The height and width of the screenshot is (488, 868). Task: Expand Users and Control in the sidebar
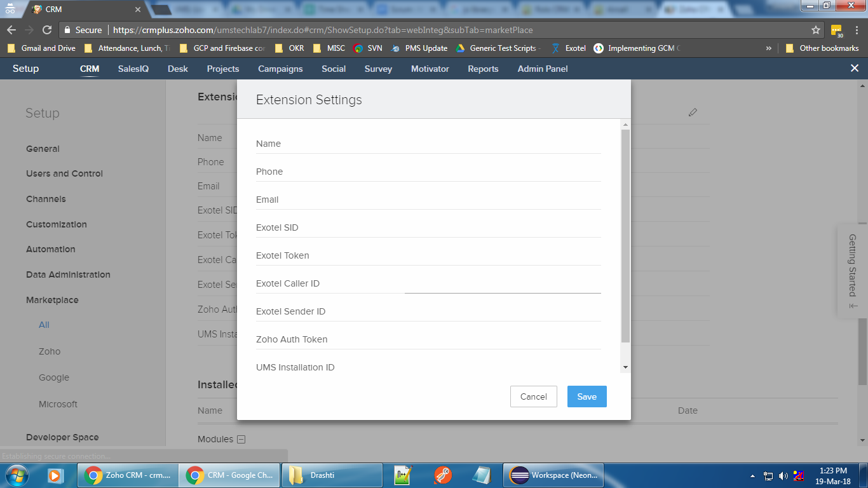coord(64,173)
